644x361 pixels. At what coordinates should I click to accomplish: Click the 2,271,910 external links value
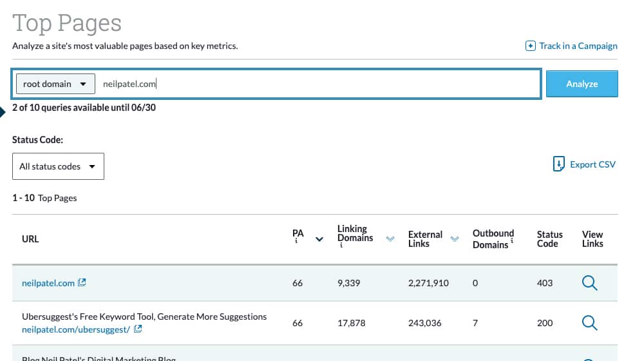coord(428,283)
